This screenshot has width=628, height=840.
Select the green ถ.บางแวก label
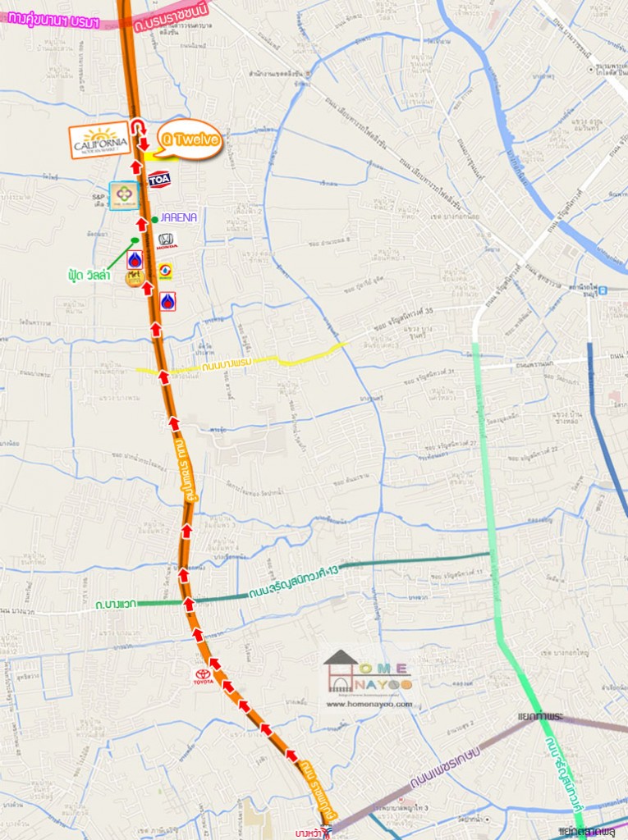[116, 605]
